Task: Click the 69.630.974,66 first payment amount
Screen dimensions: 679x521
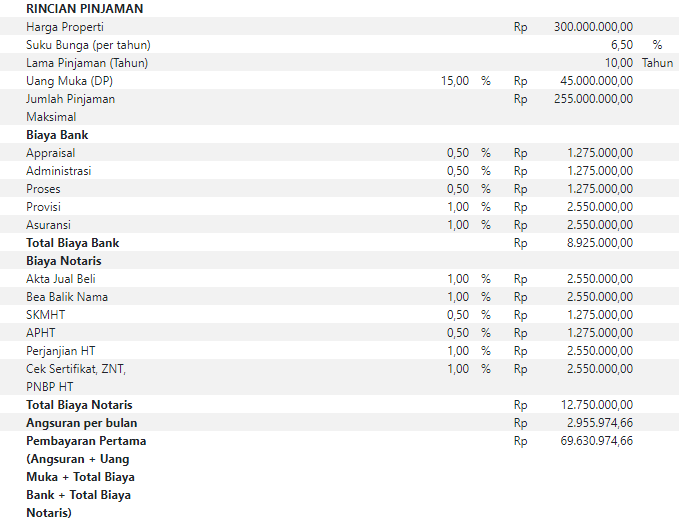Action: tap(596, 441)
